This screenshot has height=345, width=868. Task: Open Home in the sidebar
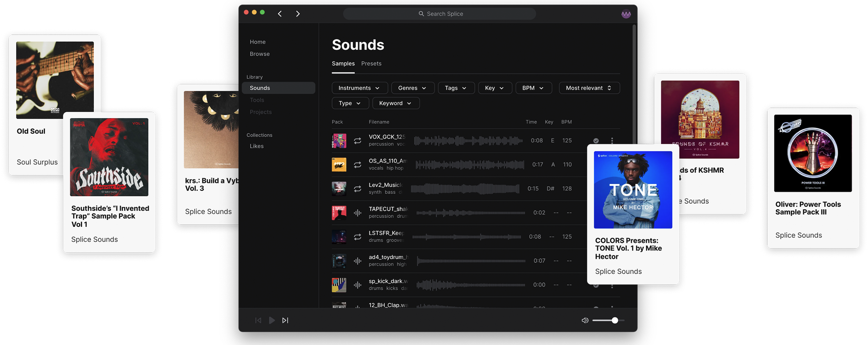point(258,42)
